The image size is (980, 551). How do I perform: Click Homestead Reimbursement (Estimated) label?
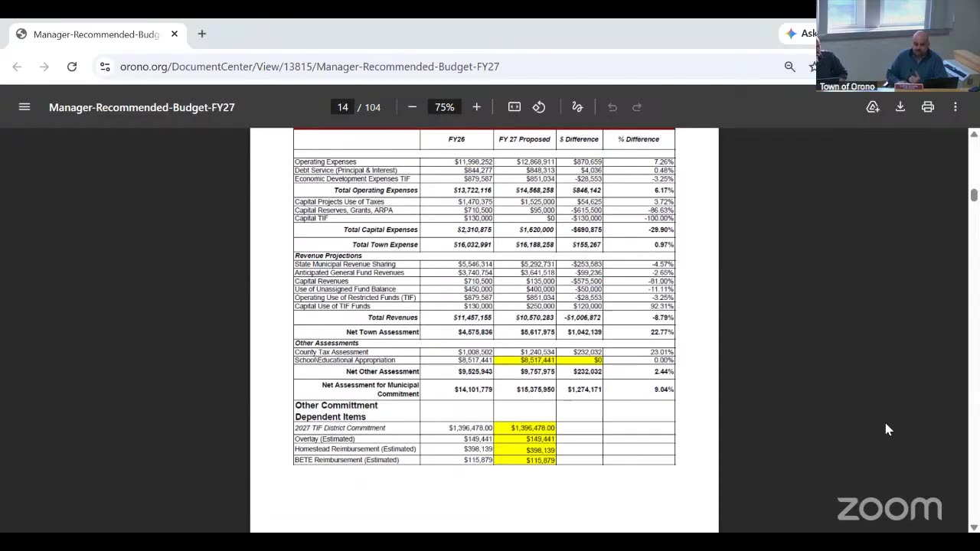click(x=355, y=449)
